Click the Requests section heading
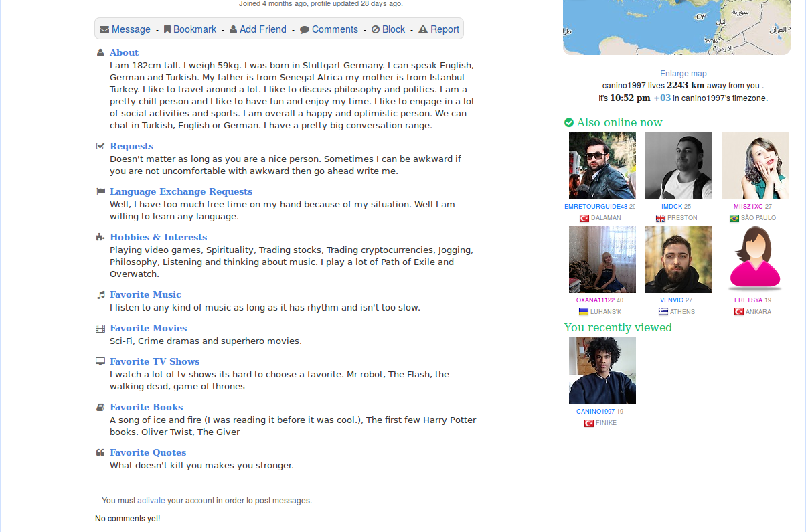This screenshot has width=806, height=532. [131, 146]
